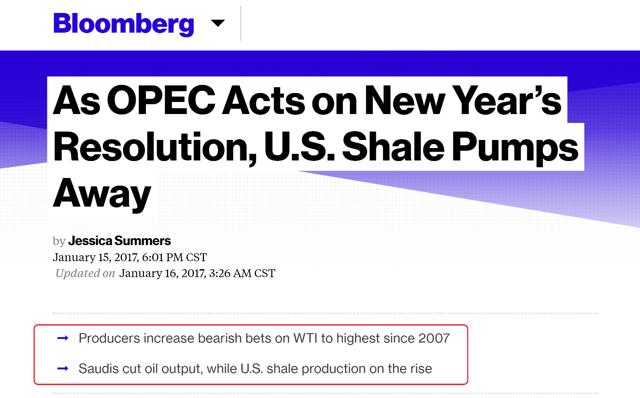Click headline line 'Resolution, U.S. Shale Pumps'
Image resolution: width=640 pixels, height=398 pixels.
coord(316,147)
